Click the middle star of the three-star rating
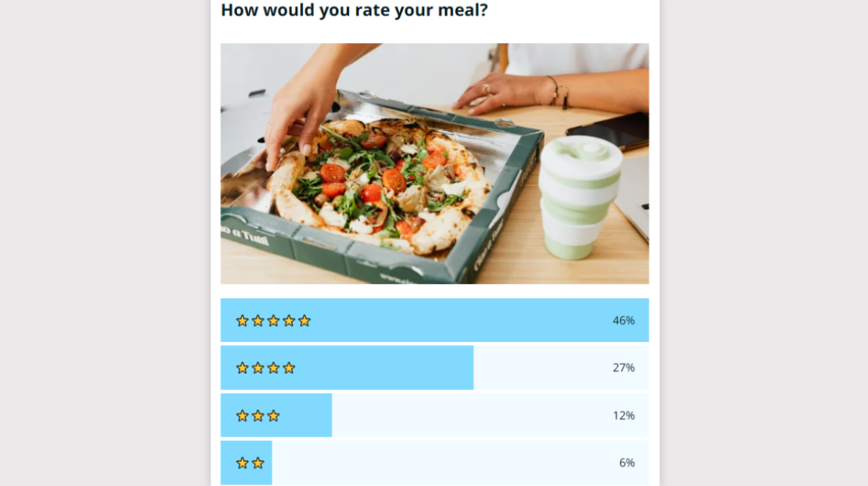 pyautogui.click(x=257, y=416)
